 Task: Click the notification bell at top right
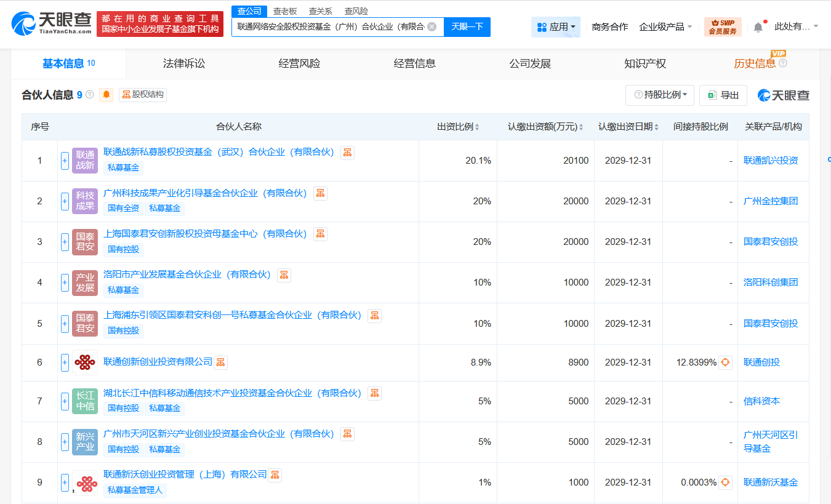(758, 27)
